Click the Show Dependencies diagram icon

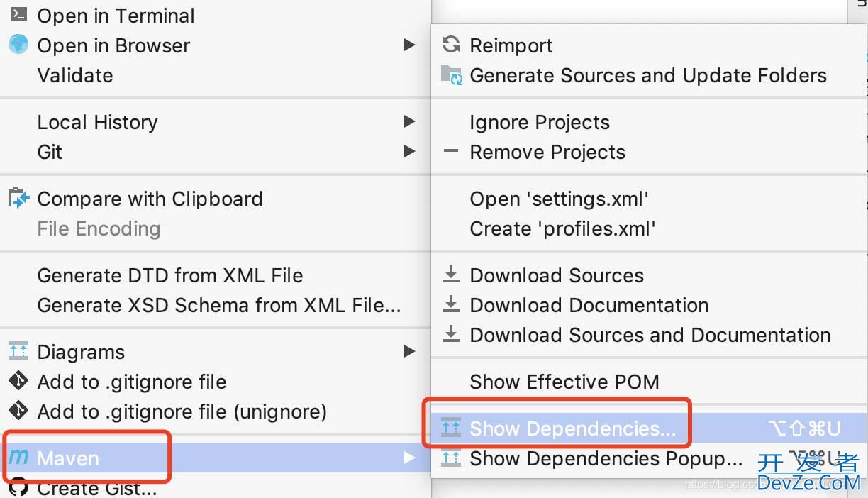[451, 428]
